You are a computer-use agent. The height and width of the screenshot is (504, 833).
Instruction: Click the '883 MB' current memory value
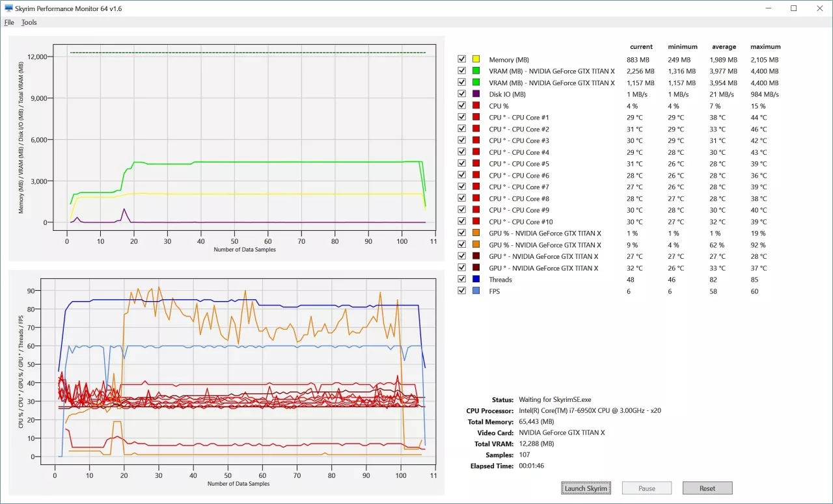[639, 60]
